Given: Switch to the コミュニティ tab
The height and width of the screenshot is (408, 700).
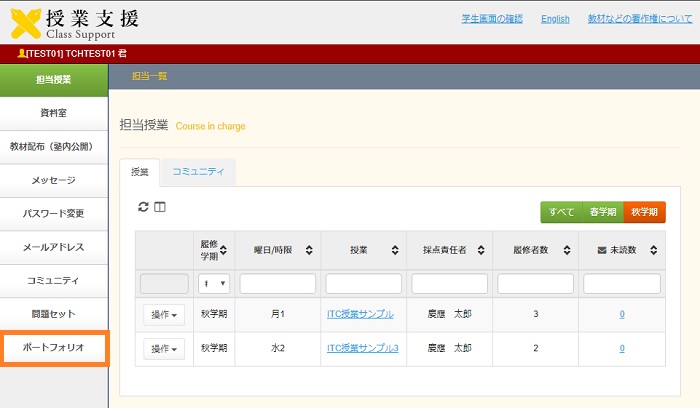Looking at the screenshot, I should click(x=198, y=172).
